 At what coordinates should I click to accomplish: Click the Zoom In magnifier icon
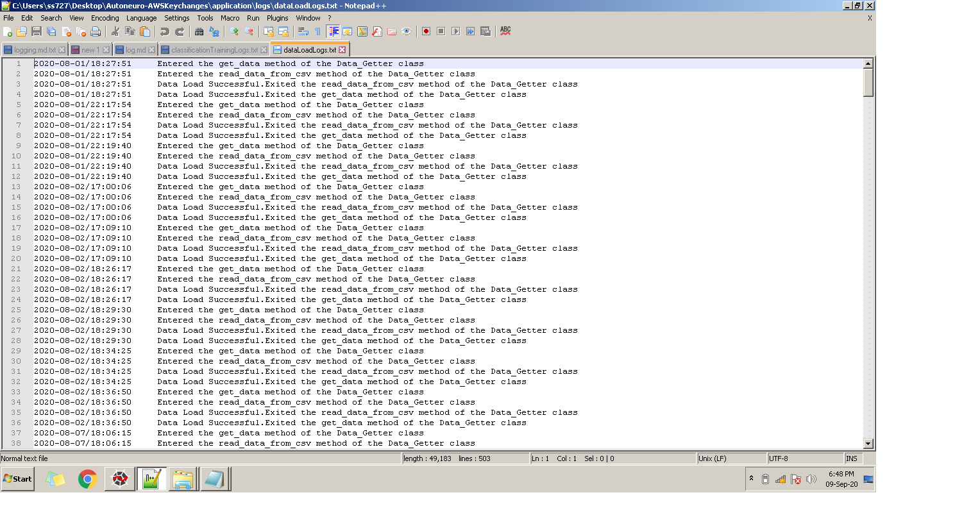[x=234, y=31]
